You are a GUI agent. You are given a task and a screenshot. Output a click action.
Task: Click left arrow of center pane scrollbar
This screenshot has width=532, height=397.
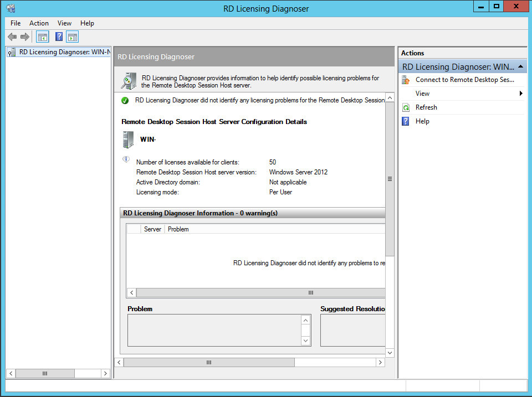coord(119,363)
